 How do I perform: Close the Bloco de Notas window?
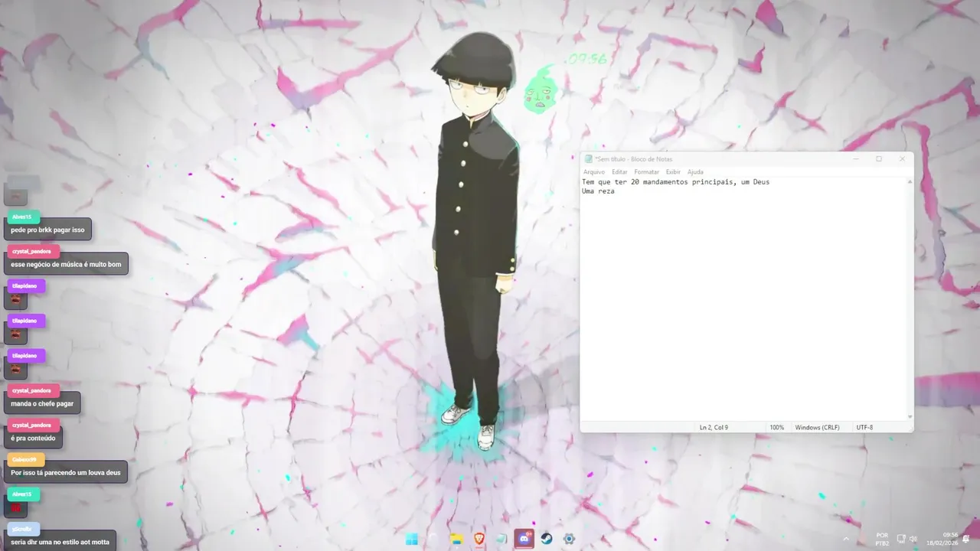point(902,159)
